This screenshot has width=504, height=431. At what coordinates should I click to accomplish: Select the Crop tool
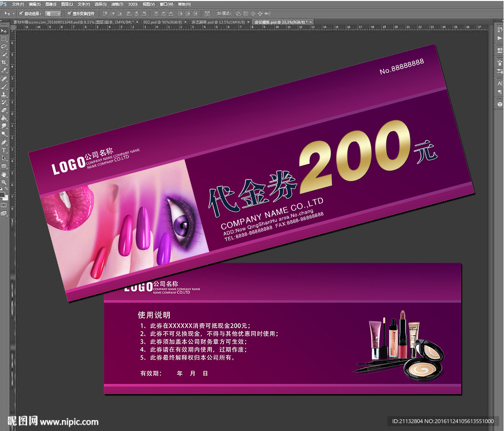click(4, 62)
